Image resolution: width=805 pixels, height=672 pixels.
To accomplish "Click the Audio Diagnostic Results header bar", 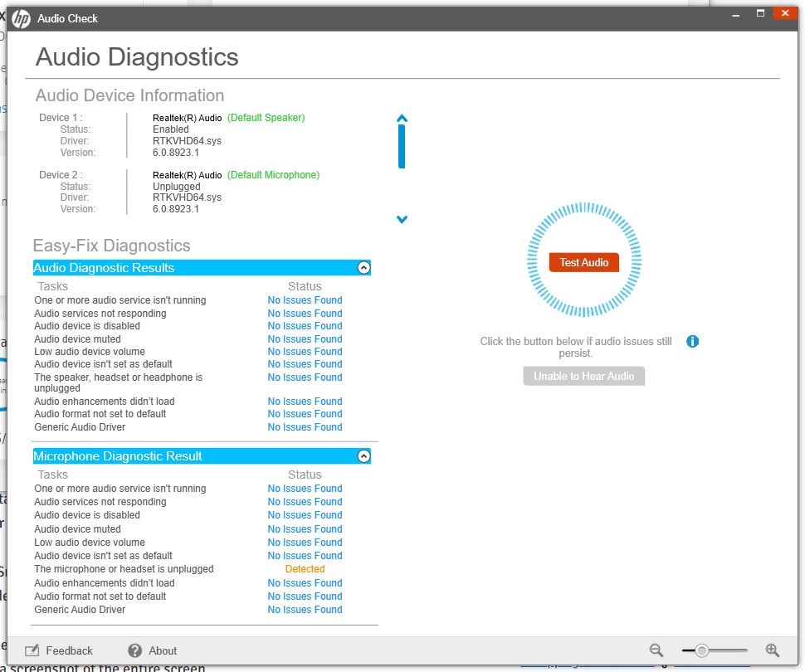I will pyautogui.click(x=202, y=267).
